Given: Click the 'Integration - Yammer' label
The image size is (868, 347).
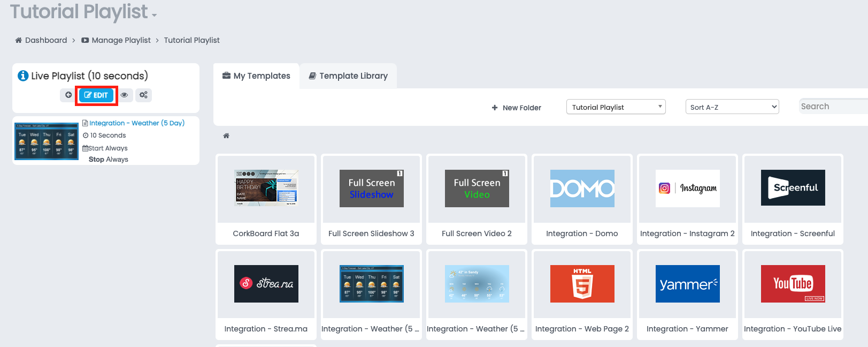Looking at the screenshot, I should [x=687, y=329].
